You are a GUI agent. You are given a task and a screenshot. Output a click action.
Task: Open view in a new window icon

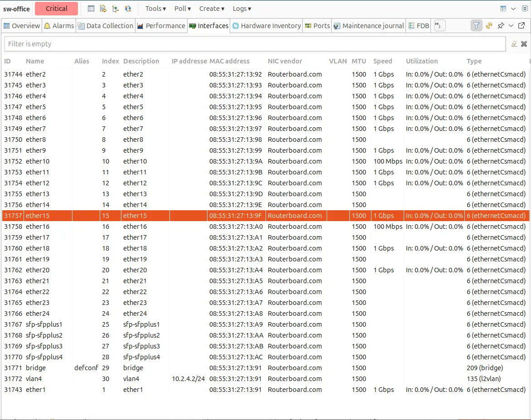(521, 25)
